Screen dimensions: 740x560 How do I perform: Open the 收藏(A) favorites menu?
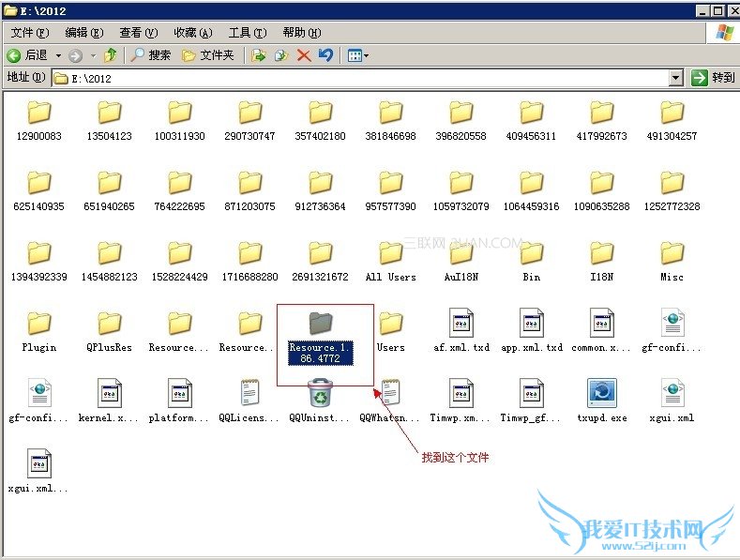tap(192, 33)
